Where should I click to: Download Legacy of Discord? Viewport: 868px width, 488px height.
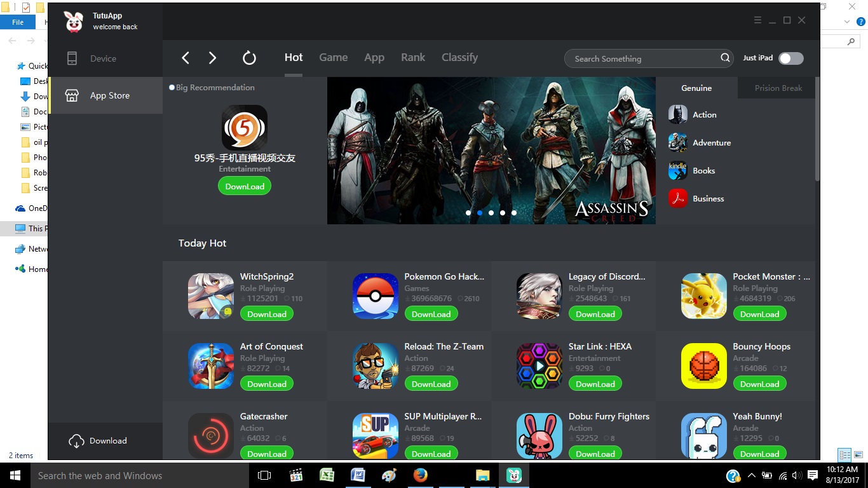(595, 314)
